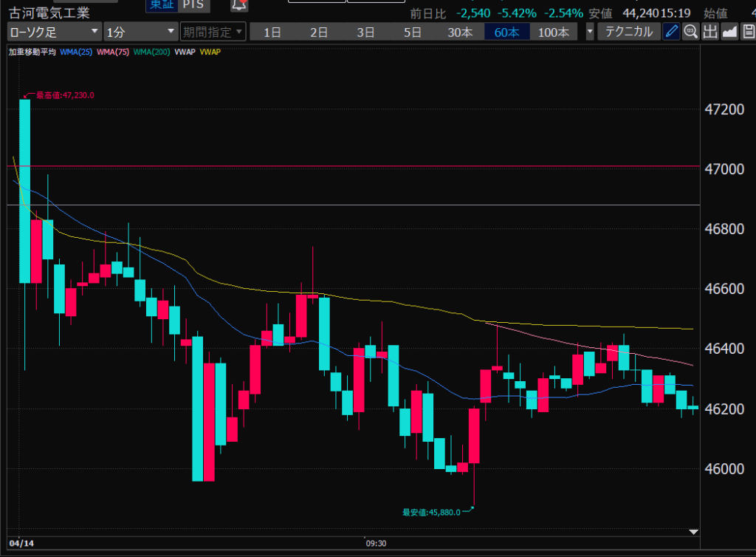Select the 60本 bar count option
This screenshot has height=557, width=756.
click(506, 32)
